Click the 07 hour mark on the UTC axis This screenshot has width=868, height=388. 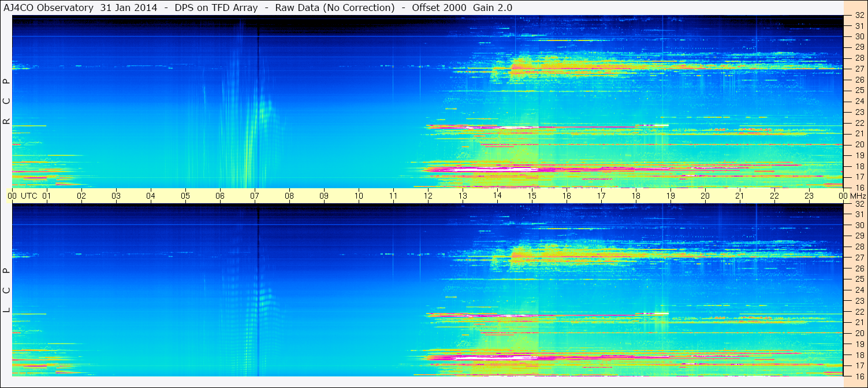click(255, 196)
